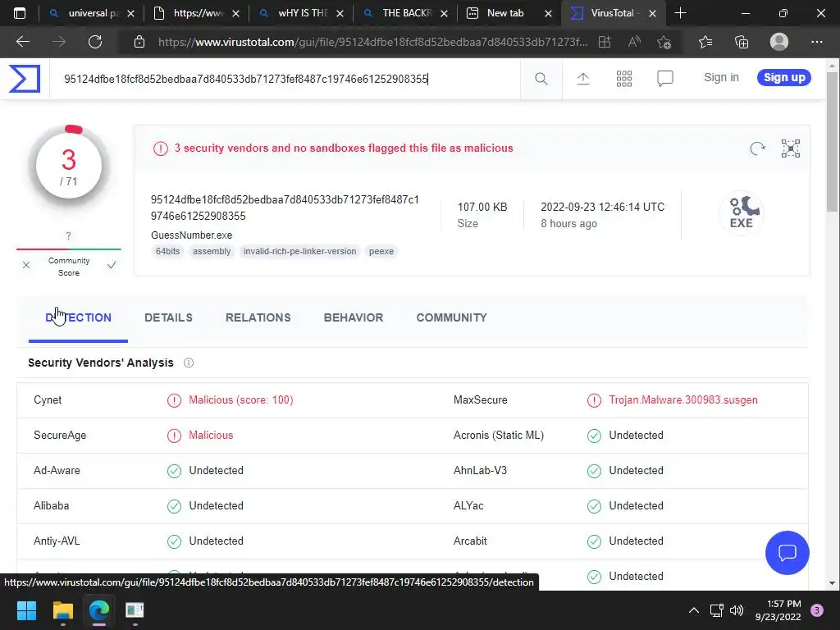Screen dimensions: 840x630
Task: Open the VirusTotal apps grid icon
Action: (x=624, y=79)
